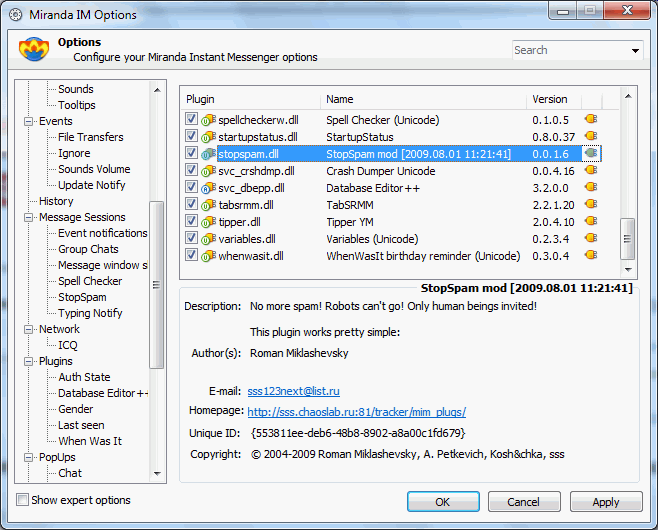658x530 pixels.
Task: Toggle the tabsrmm.dll plugin checkbox
Action: click(191, 204)
